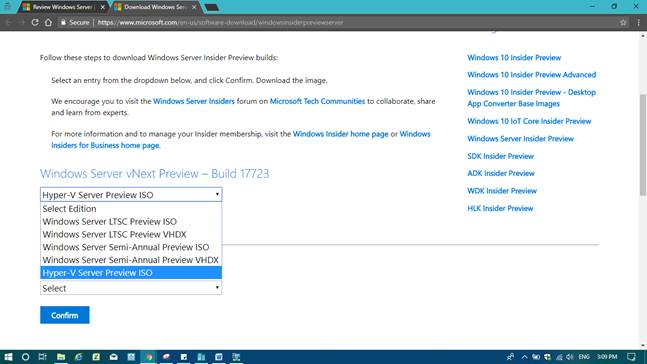Go to the browser home page icon
647x364 pixels.
(48, 23)
